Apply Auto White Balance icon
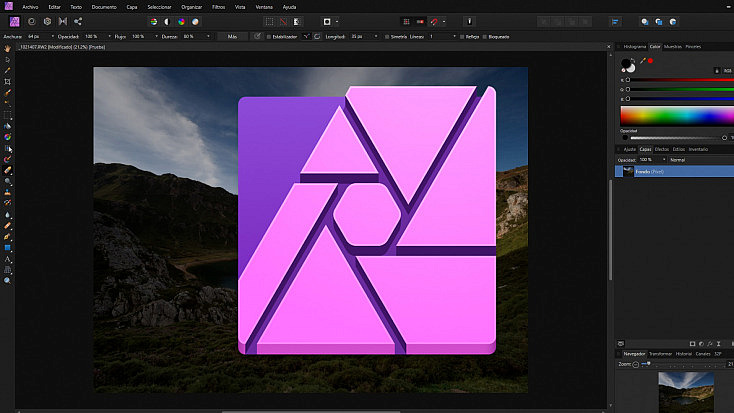Viewport: 734px width, 413px height. click(195, 22)
